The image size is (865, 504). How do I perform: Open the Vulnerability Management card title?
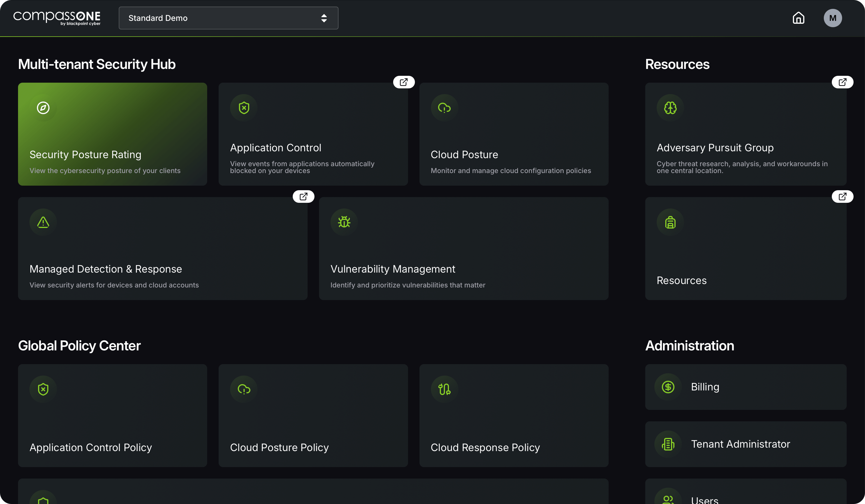[x=393, y=269]
